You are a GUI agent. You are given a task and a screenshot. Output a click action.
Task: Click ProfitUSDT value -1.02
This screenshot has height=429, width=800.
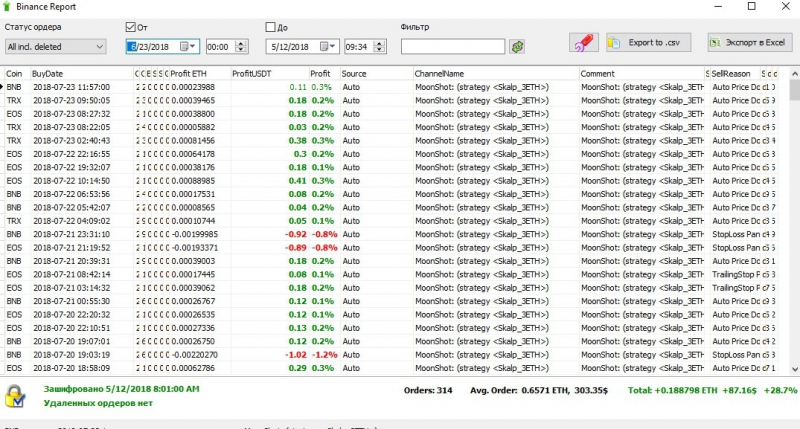coord(295,355)
